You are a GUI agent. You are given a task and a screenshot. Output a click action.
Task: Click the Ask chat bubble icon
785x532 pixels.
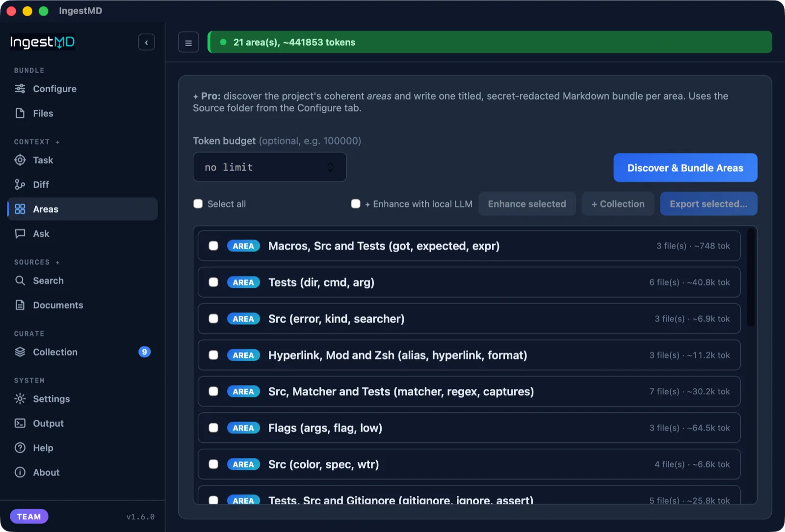[x=20, y=234]
